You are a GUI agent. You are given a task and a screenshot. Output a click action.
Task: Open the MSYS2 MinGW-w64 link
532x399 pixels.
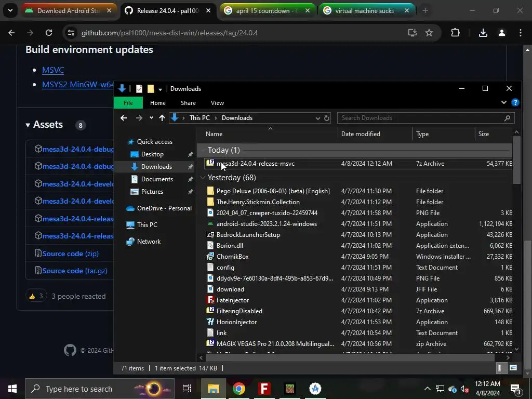click(78, 84)
